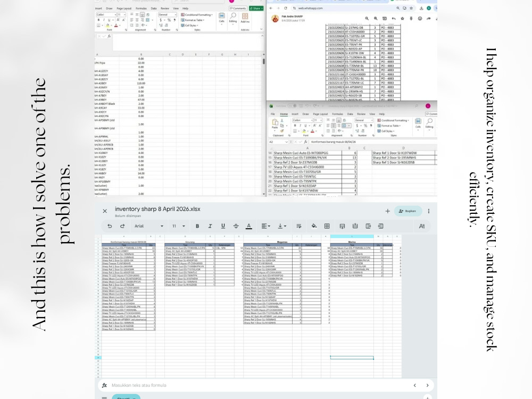Click Comments button in left Excel
Image resolution: width=532 pixels, height=399 pixels.
point(238,8)
